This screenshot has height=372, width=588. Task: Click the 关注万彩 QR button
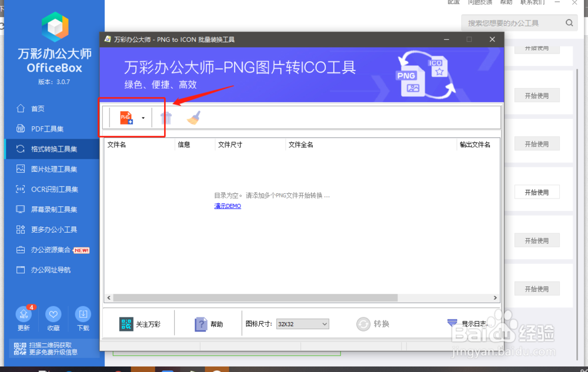(140, 324)
